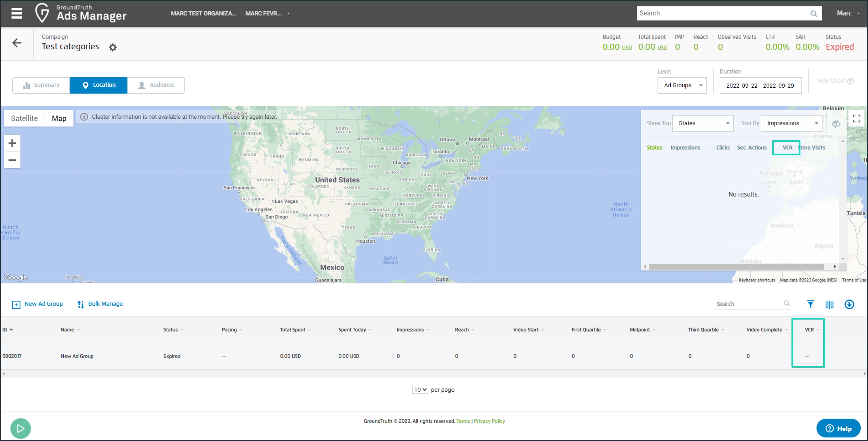Open the Duration date range field
This screenshot has height=441, width=868.
pyautogui.click(x=760, y=85)
